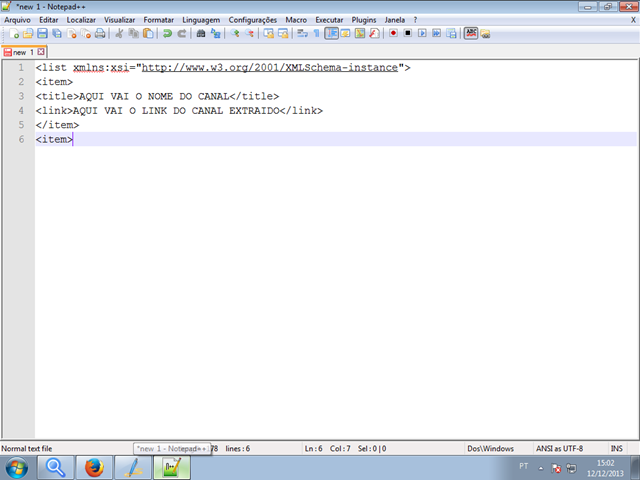The width and height of the screenshot is (640, 480).
Task: Click the Close All documents icon
Action: point(86,33)
